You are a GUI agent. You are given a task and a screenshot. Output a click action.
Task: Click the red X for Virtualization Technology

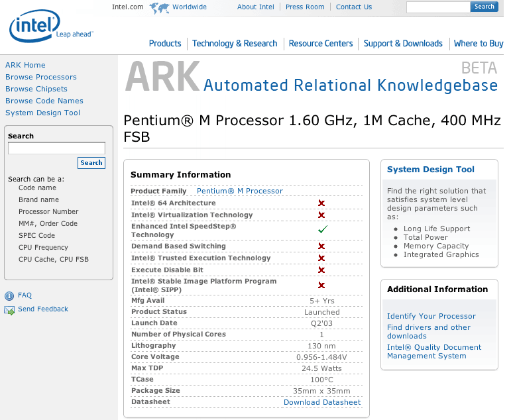321,215
